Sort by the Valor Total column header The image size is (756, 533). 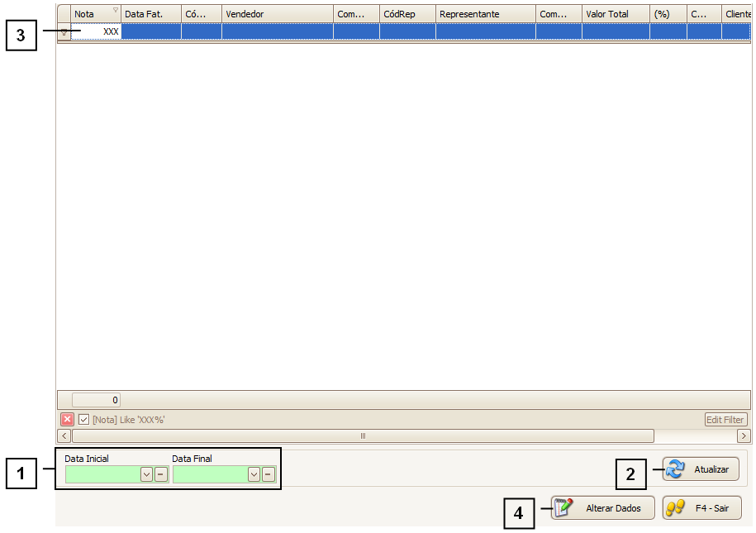(x=615, y=14)
